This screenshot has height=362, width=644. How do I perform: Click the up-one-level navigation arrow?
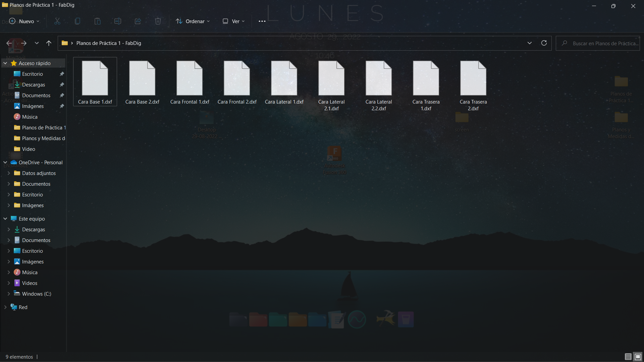[x=49, y=43]
